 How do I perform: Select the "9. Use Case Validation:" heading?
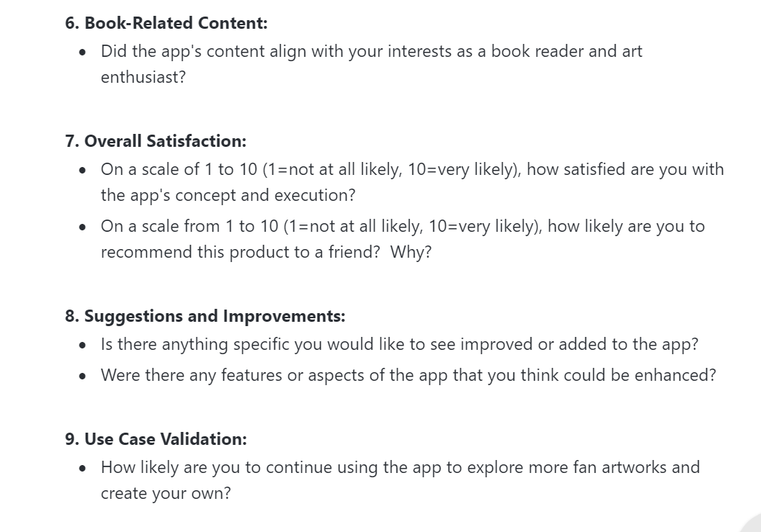click(x=156, y=439)
